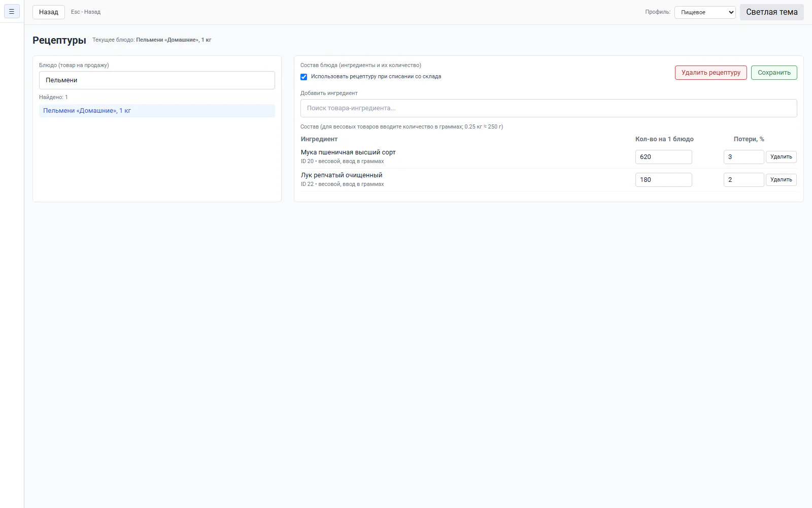Click the Рецептуры page heading
The width and height of the screenshot is (812, 508).
click(x=59, y=40)
